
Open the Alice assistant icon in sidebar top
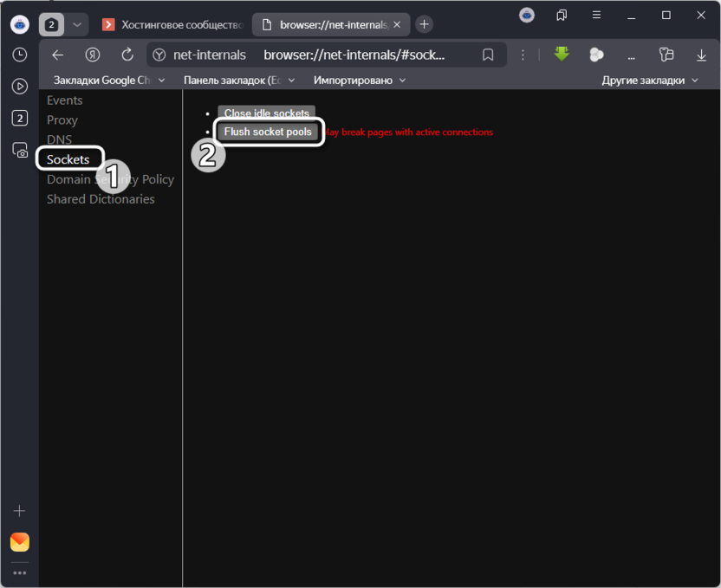(x=20, y=24)
